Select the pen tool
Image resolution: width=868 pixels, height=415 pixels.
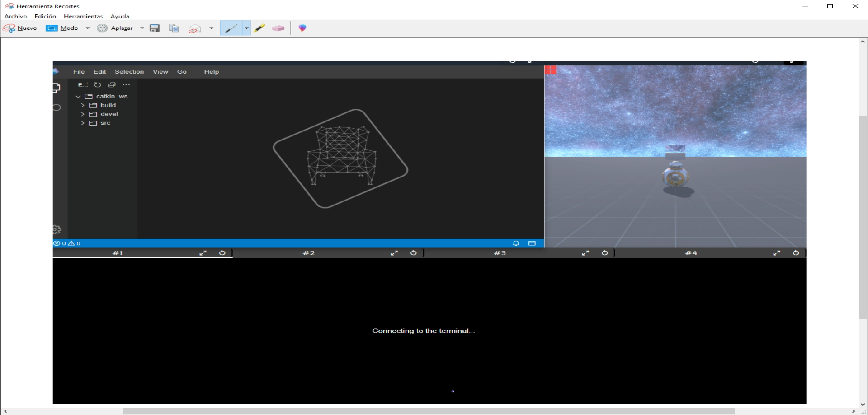[231, 28]
